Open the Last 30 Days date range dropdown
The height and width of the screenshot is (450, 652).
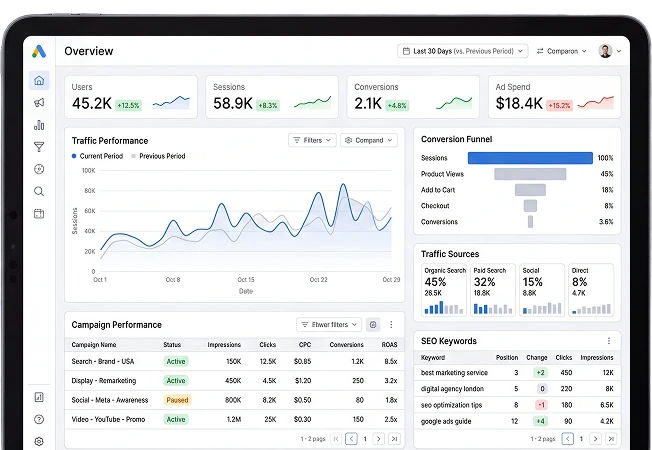point(463,51)
